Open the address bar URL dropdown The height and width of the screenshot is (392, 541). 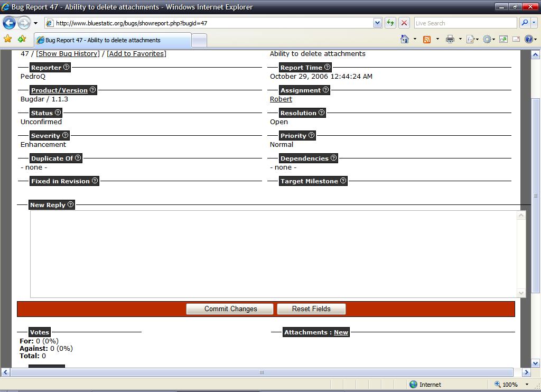coord(377,23)
